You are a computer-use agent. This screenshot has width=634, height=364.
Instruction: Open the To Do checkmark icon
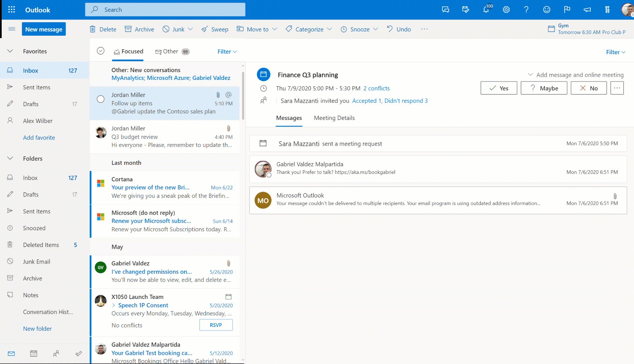click(x=79, y=353)
